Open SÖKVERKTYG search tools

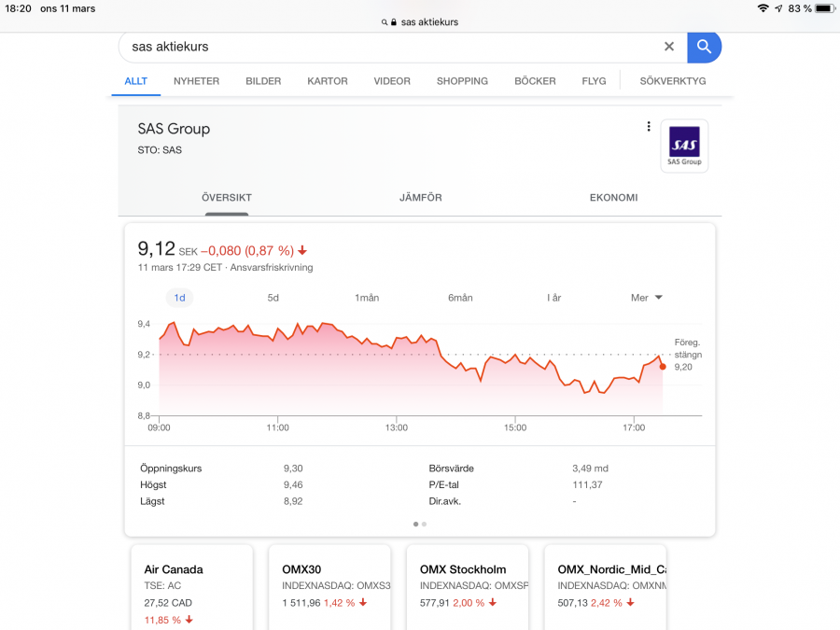672,81
